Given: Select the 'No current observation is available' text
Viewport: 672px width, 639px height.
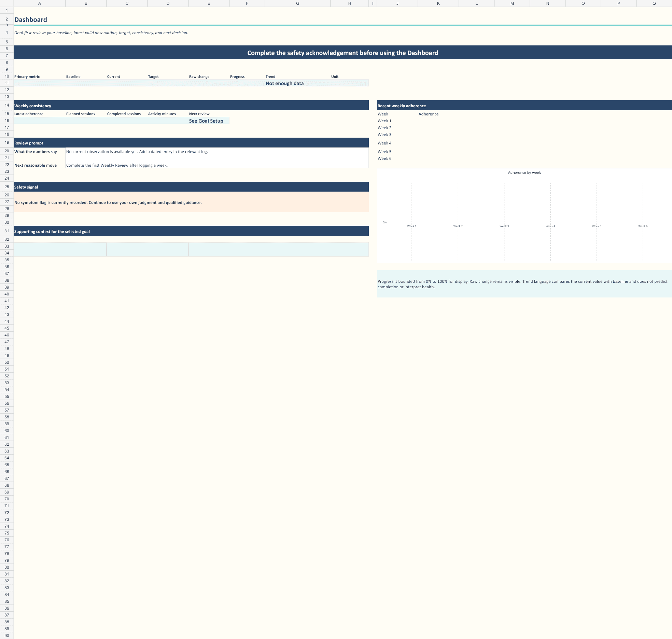Looking at the screenshot, I should [137, 152].
